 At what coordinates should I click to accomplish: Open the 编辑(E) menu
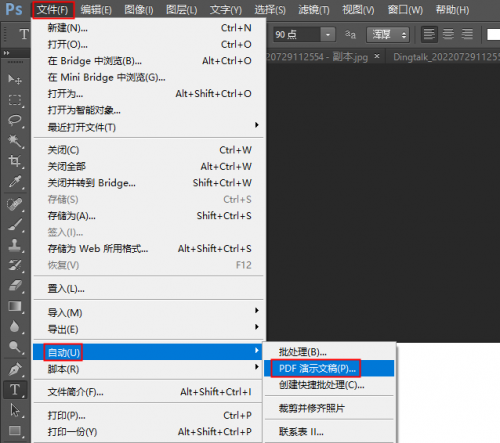coord(96,10)
